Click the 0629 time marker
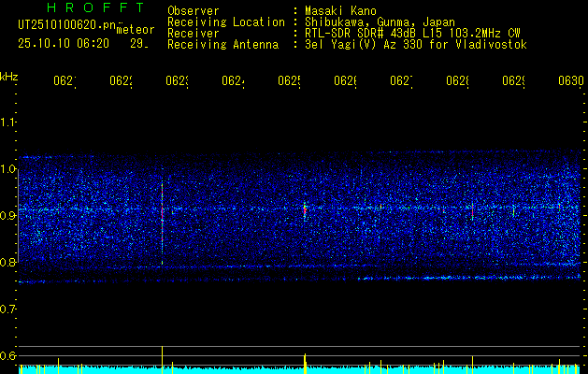 point(513,81)
